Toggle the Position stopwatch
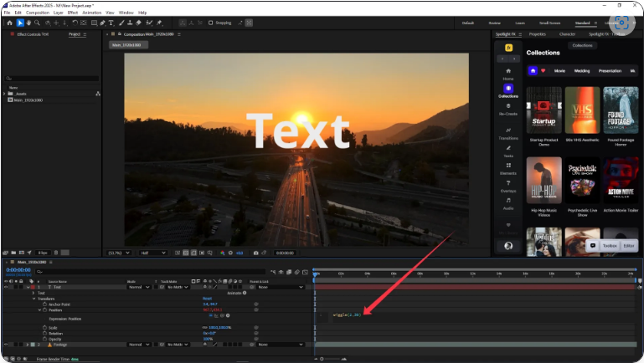644x363 pixels. [x=44, y=310]
